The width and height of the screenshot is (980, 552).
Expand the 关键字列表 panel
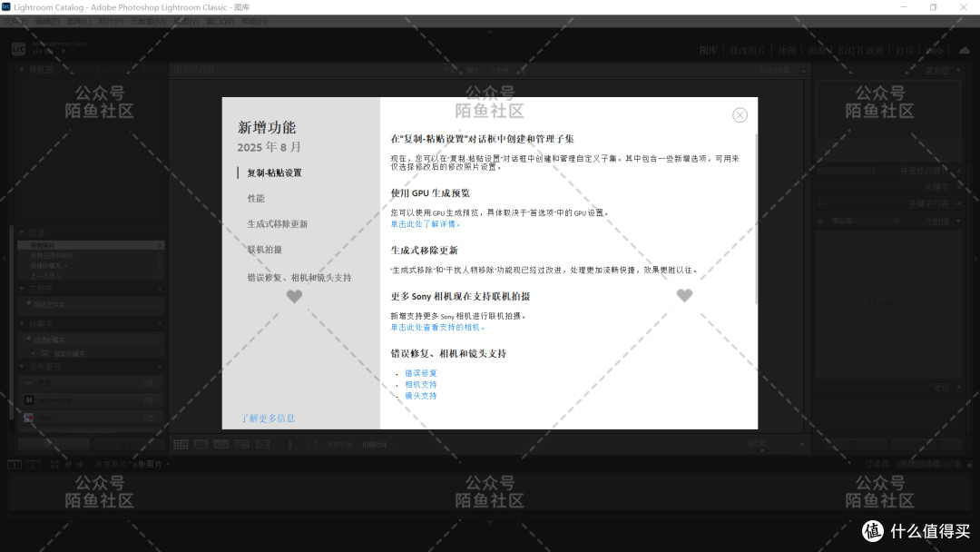[959, 203]
